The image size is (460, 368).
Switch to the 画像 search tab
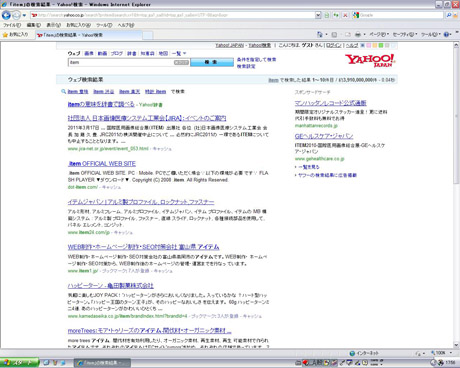89,53
